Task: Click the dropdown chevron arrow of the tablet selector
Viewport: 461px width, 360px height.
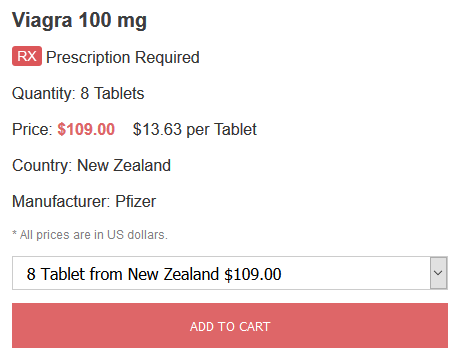Action: (x=438, y=273)
